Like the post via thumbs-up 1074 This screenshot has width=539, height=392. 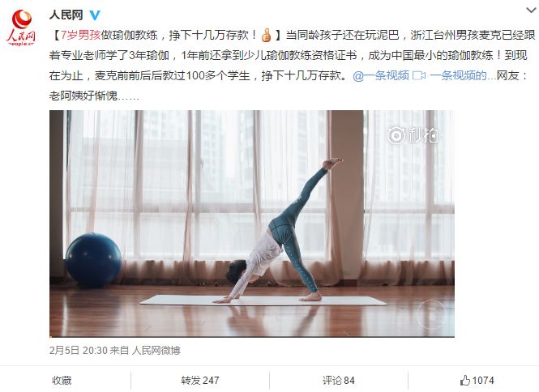pos(477,381)
